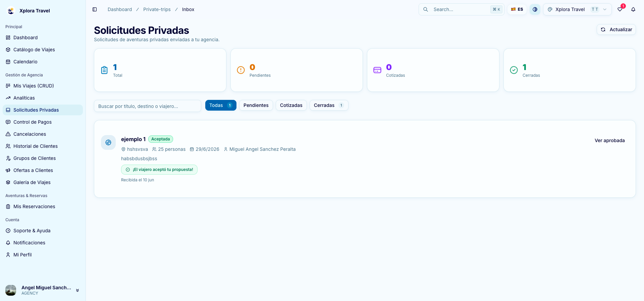Click the Calendario sidebar icon

tap(8, 62)
